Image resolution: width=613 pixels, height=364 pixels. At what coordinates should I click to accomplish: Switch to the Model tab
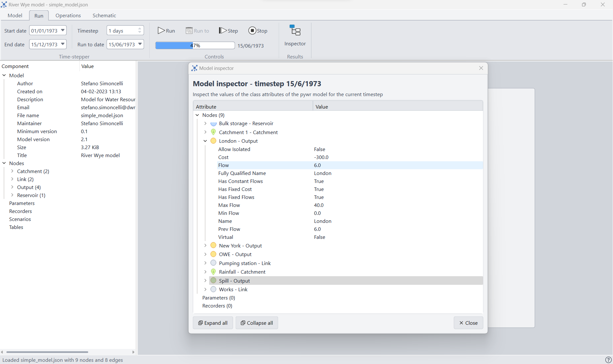click(x=15, y=15)
